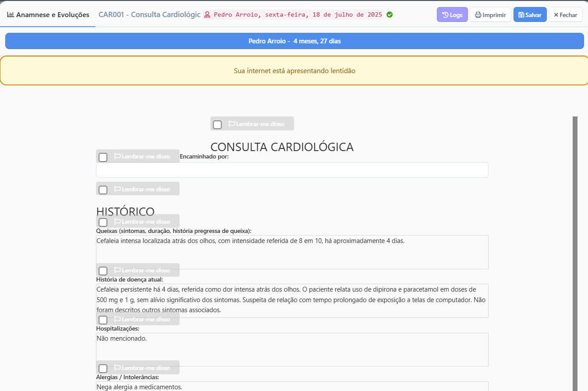Click the slow internet warning message

click(294, 70)
